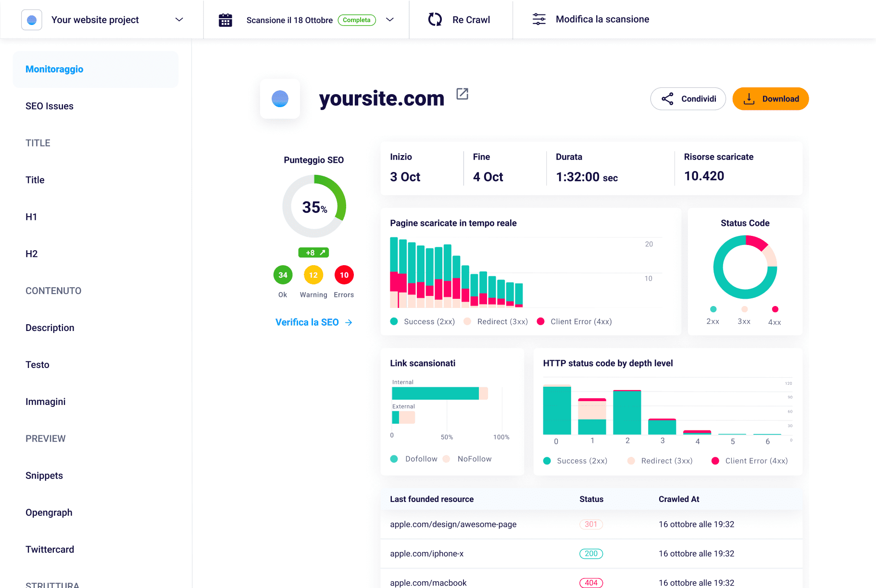876x588 pixels.
Task: Click the download icon on Download button
Action: coord(749,98)
